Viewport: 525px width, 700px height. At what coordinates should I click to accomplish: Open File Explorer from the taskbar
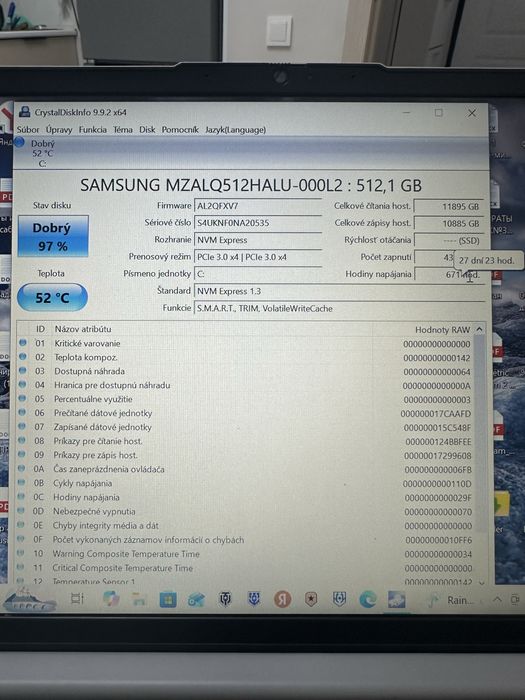pos(139,600)
